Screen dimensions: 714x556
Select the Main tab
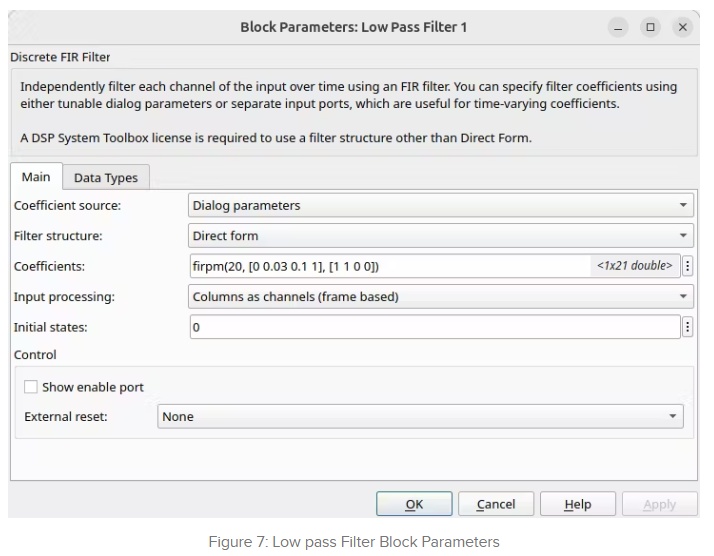[x=36, y=177]
